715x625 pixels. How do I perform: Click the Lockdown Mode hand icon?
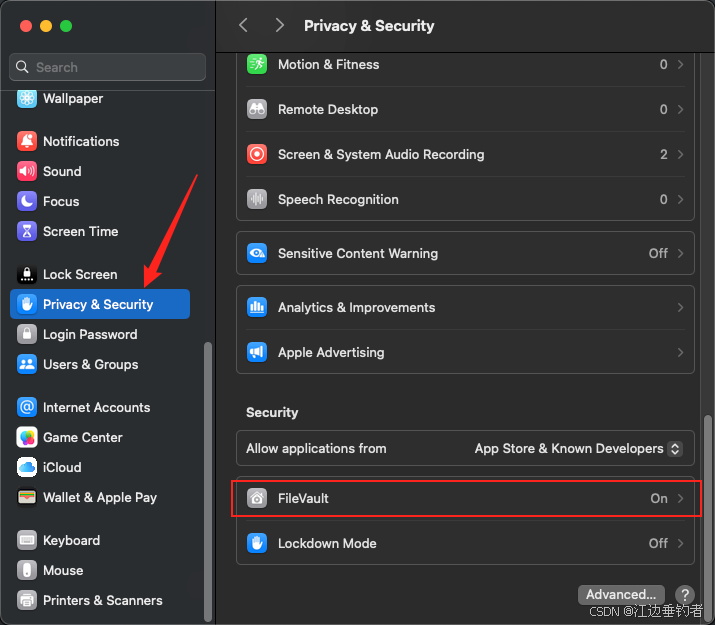(x=257, y=543)
